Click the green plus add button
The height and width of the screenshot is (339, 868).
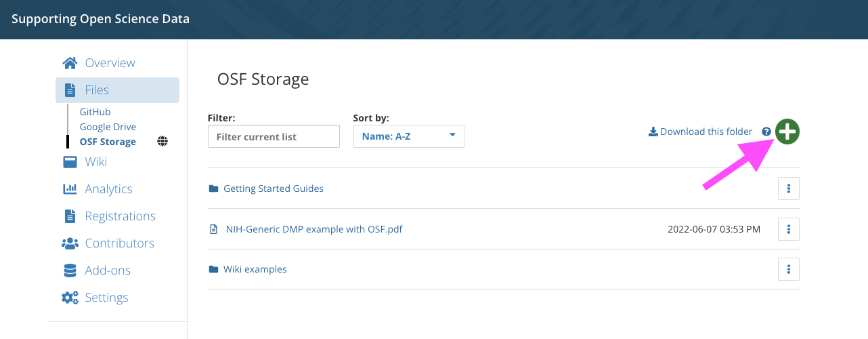point(787,132)
